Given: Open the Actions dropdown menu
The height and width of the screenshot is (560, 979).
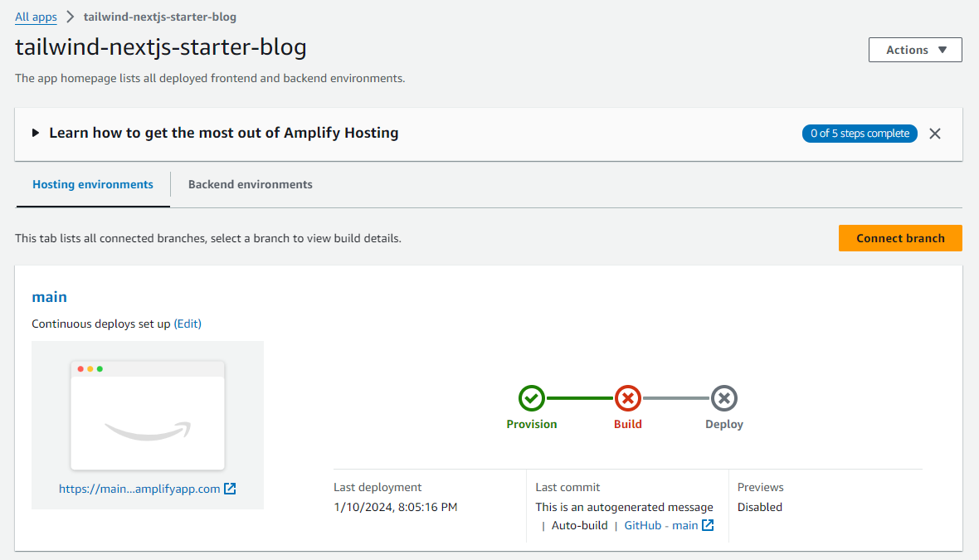Looking at the screenshot, I should [x=915, y=50].
